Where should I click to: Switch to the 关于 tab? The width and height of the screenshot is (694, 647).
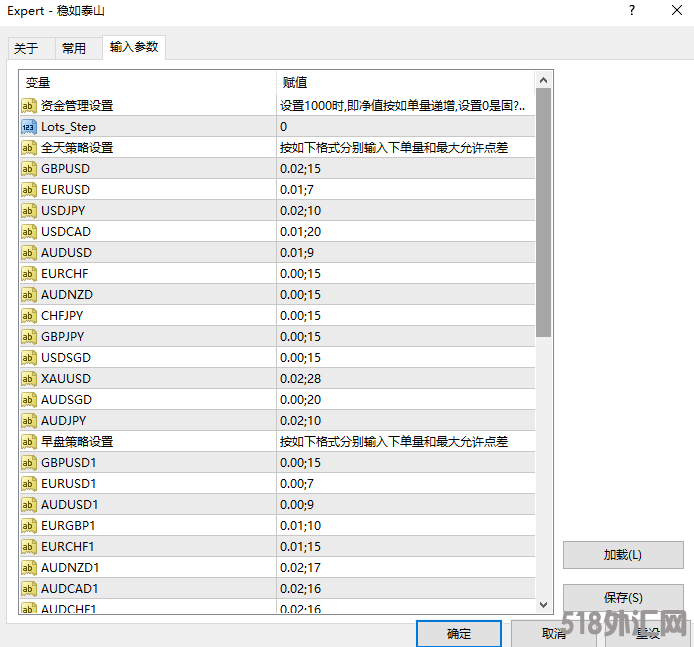click(26, 48)
